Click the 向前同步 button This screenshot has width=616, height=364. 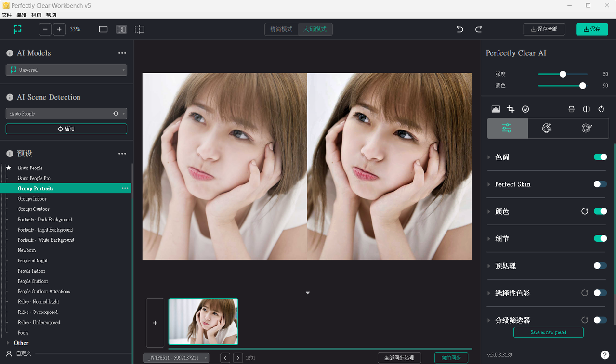[451, 358]
